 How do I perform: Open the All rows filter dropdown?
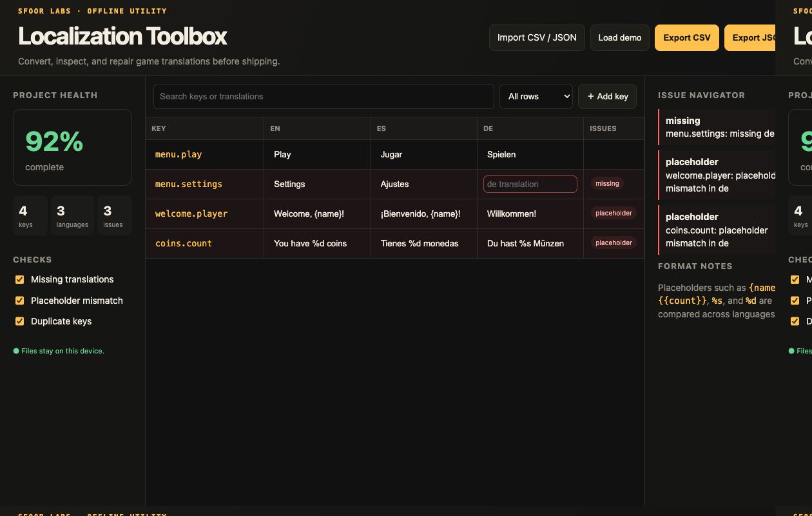[x=536, y=96]
